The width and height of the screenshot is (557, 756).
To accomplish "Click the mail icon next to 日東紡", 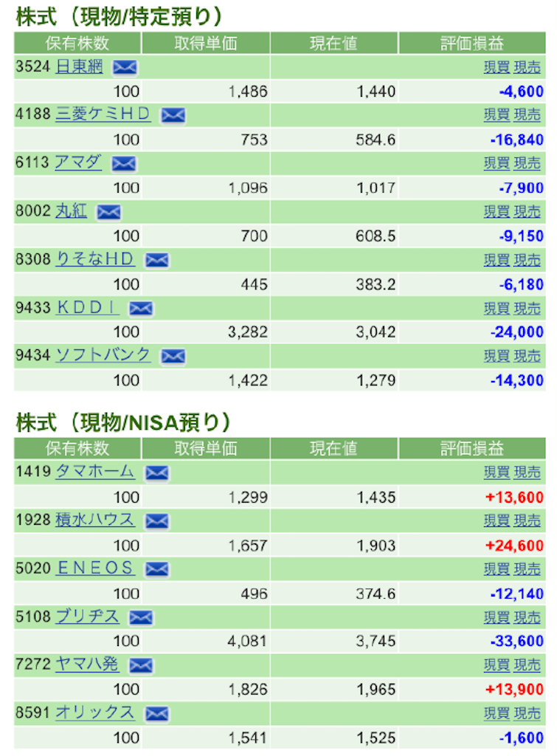I will (x=125, y=67).
